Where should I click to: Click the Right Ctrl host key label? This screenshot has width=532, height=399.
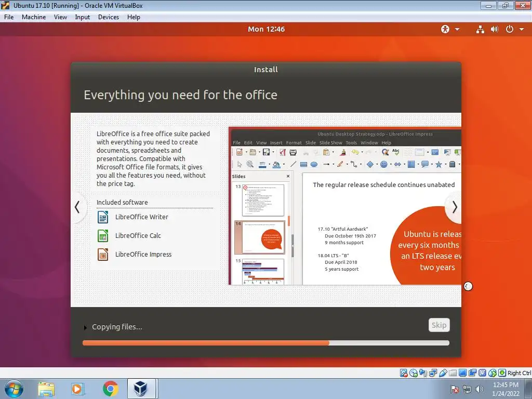[x=519, y=373]
